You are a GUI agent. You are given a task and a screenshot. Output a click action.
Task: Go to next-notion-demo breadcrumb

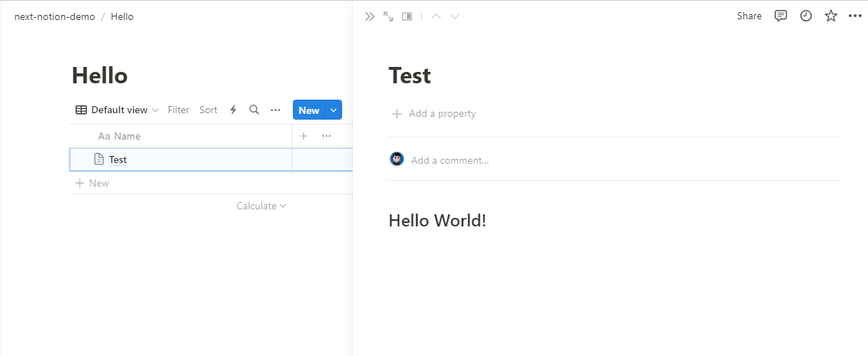coord(54,16)
